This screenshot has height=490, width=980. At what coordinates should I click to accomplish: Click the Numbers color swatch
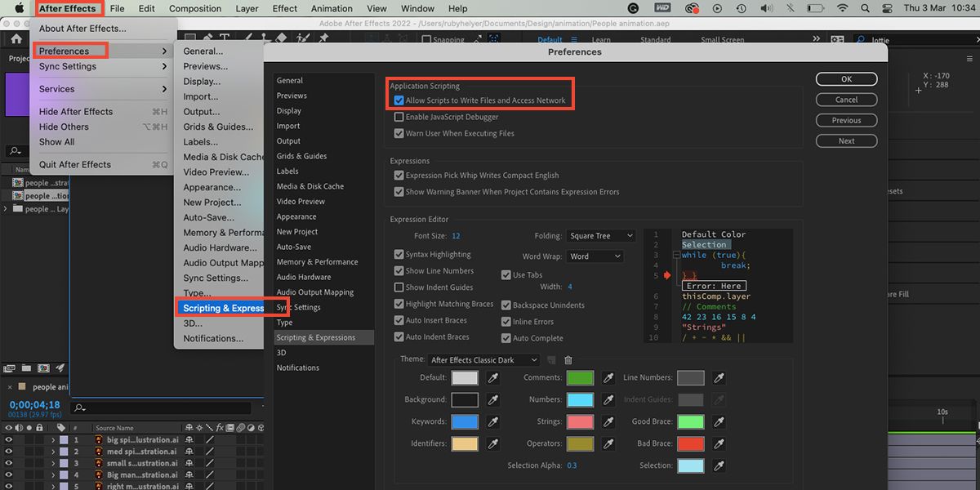coord(580,400)
